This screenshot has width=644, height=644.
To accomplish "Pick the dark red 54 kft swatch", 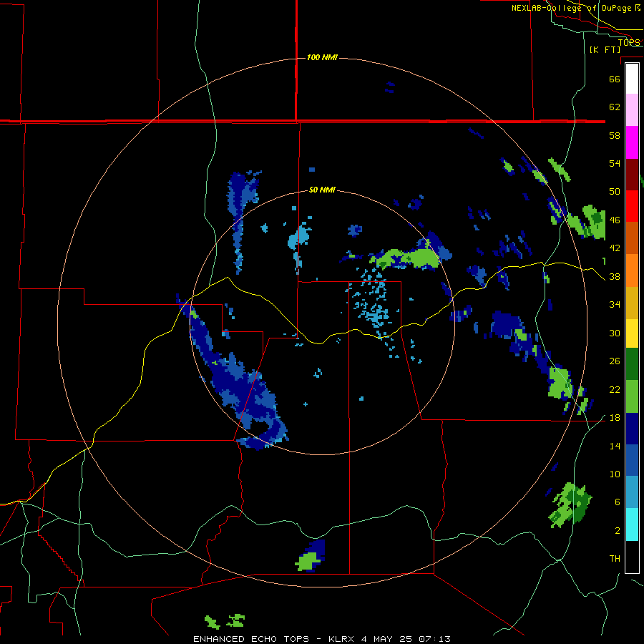I will tap(632, 174).
